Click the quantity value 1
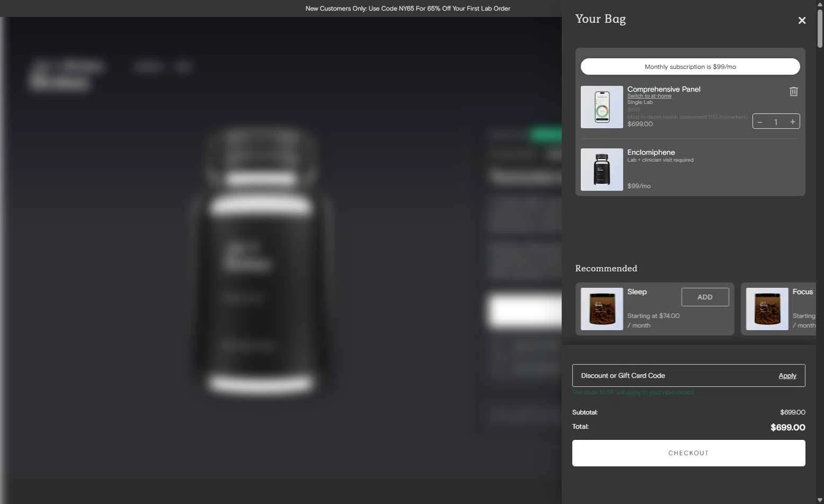The image size is (824, 504). click(776, 122)
